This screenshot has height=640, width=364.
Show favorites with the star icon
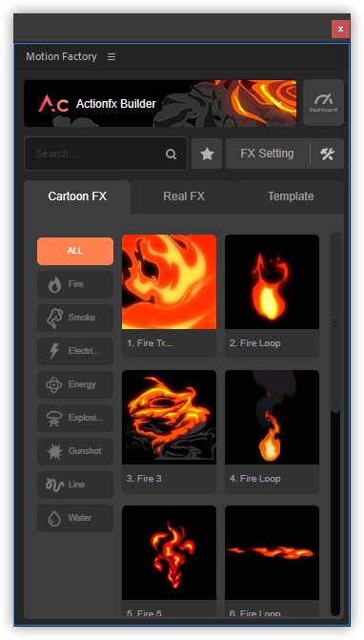click(207, 154)
